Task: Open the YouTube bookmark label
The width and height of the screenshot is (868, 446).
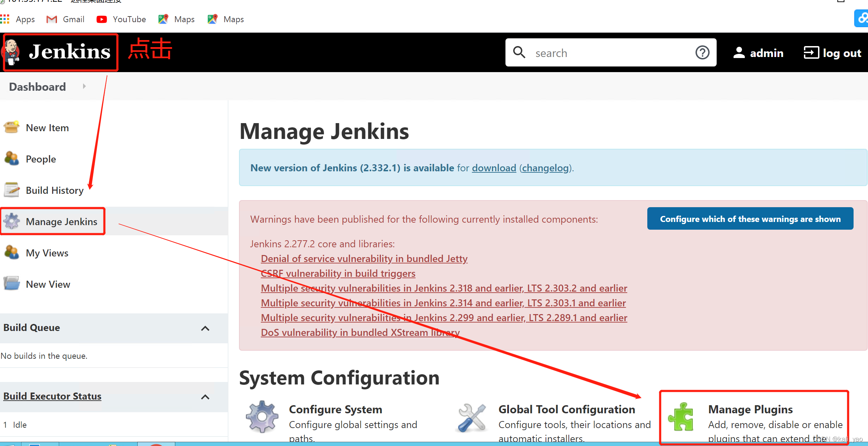Action: 129,19
